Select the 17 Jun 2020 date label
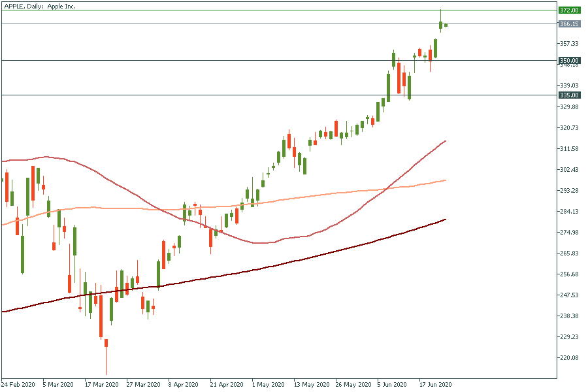The height and width of the screenshot is (392, 588). click(x=434, y=384)
